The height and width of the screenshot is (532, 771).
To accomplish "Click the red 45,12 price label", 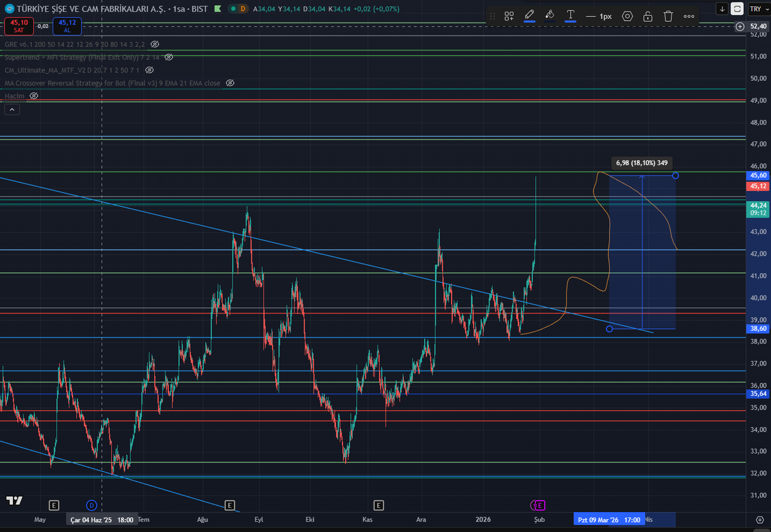I will pos(758,186).
